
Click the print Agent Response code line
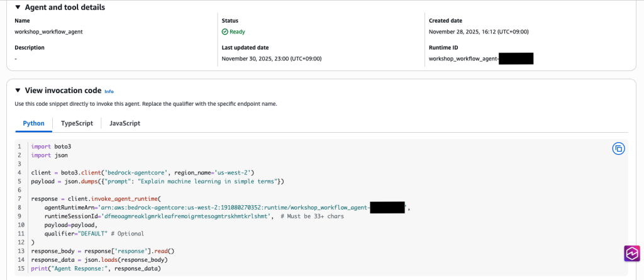pos(96,269)
